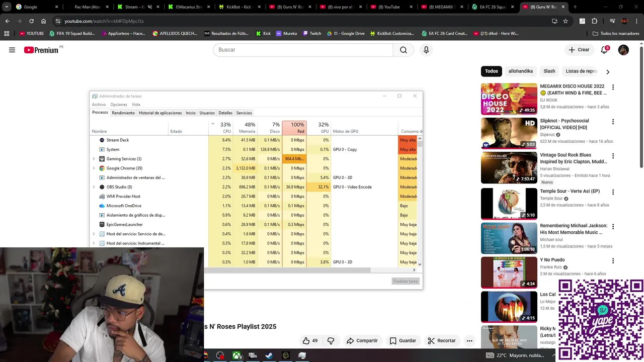Open Slipknot Psychosocial video thumbnail
The height and width of the screenshot is (362, 644).
509,133
